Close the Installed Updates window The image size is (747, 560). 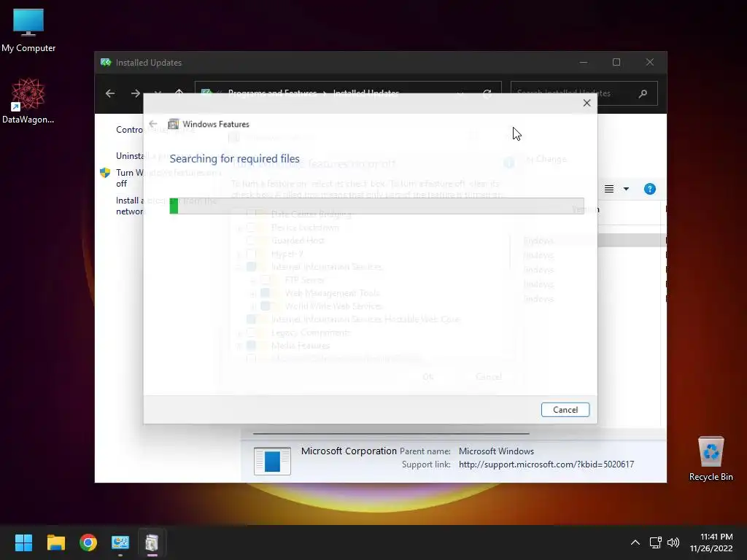pyautogui.click(x=650, y=63)
